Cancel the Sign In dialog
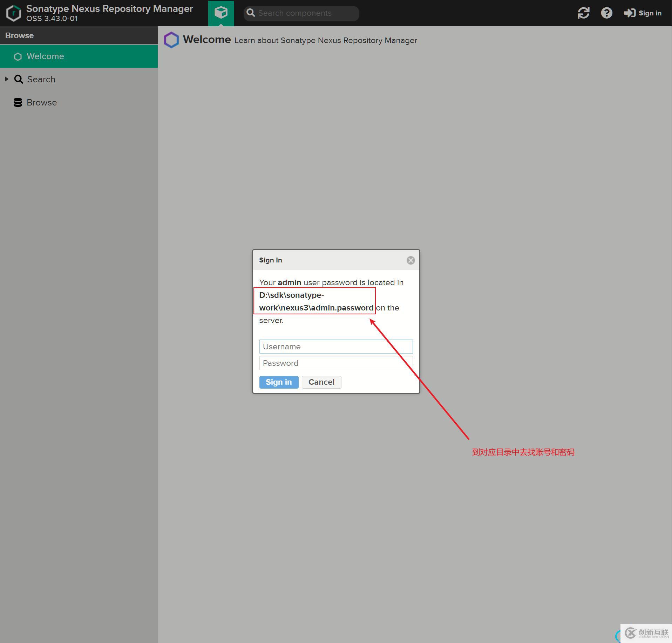This screenshot has width=672, height=643. (x=321, y=382)
